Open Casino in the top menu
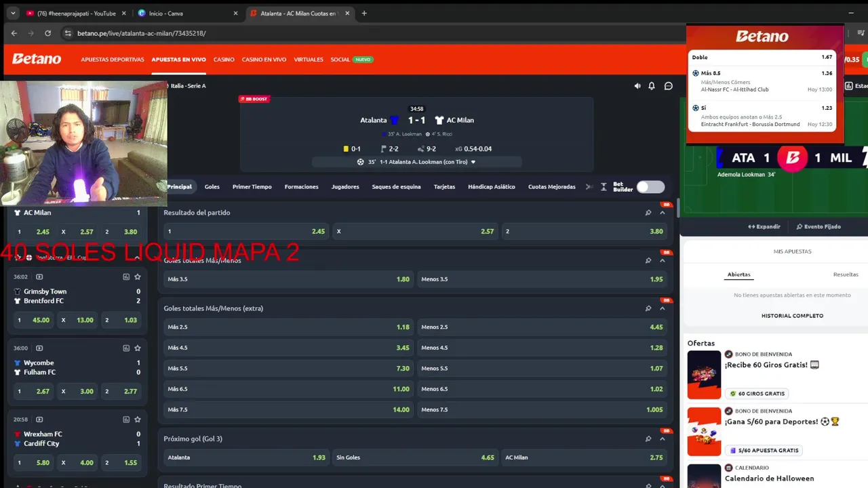The height and width of the screenshot is (488, 868). (x=224, y=60)
